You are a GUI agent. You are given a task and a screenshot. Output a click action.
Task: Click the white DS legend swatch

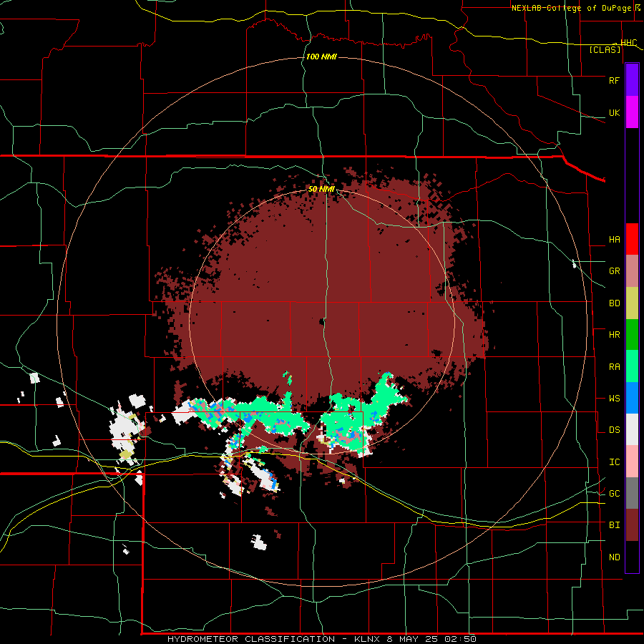coord(632,429)
